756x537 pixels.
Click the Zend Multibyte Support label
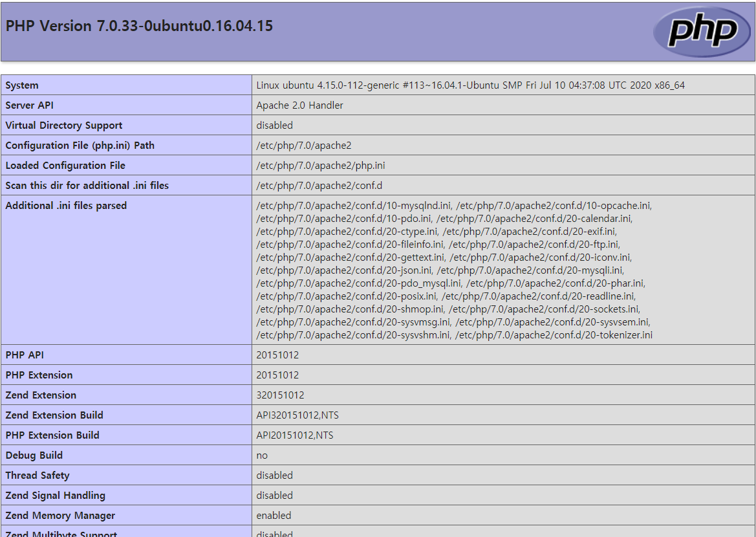point(61,534)
